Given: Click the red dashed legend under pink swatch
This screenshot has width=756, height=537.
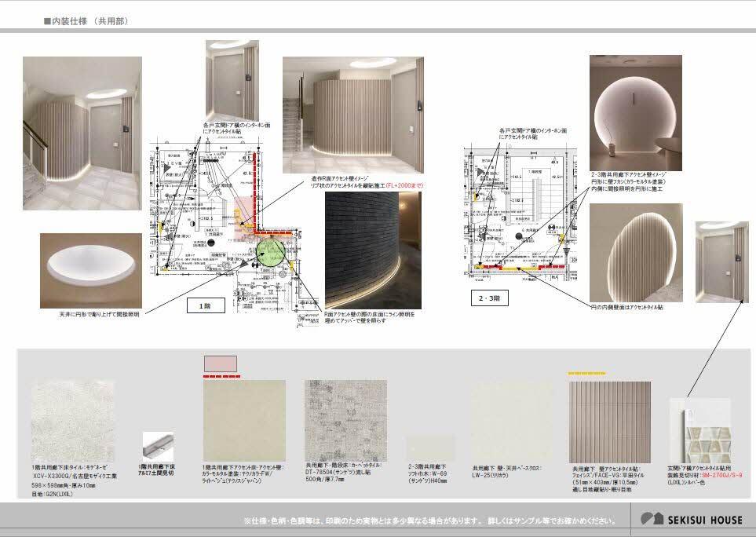Looking at the screenshot, I should coord(221,376).
